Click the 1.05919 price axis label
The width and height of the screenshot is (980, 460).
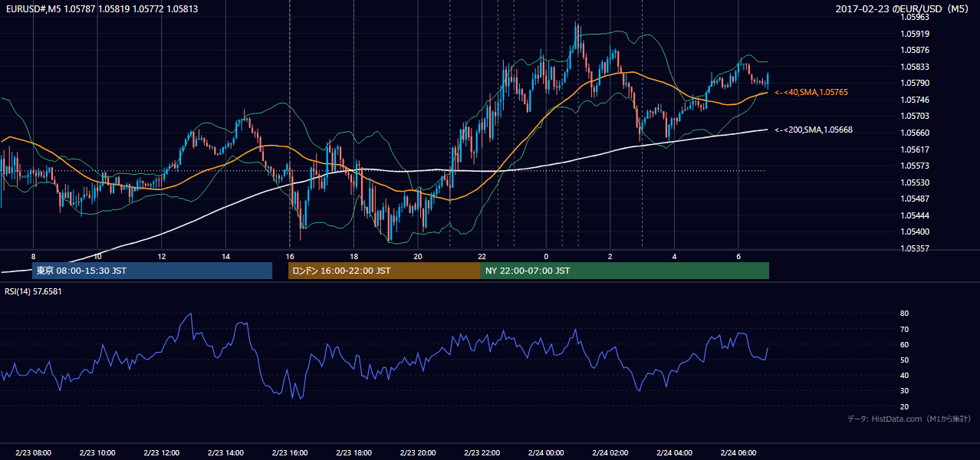[x=916, y=34]
